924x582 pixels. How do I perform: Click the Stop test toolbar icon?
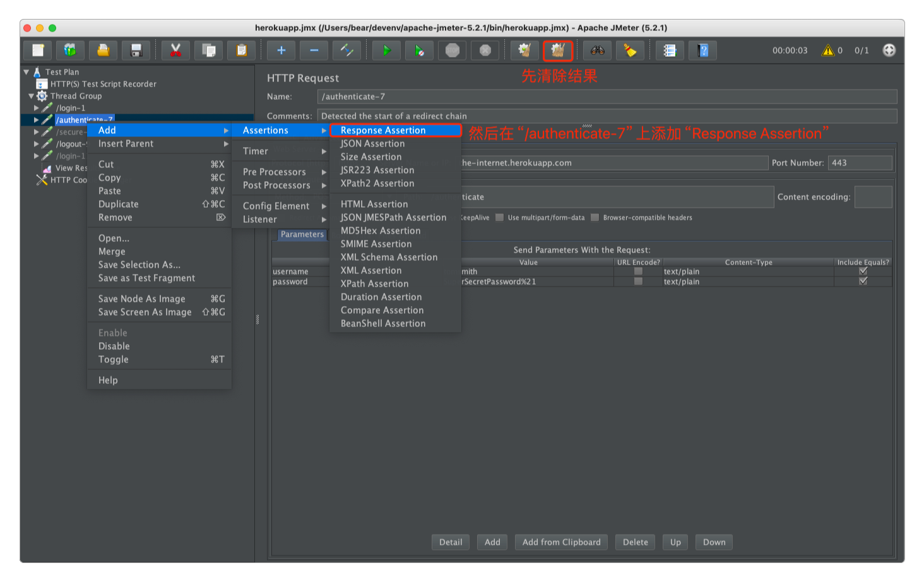coord(453,50)
